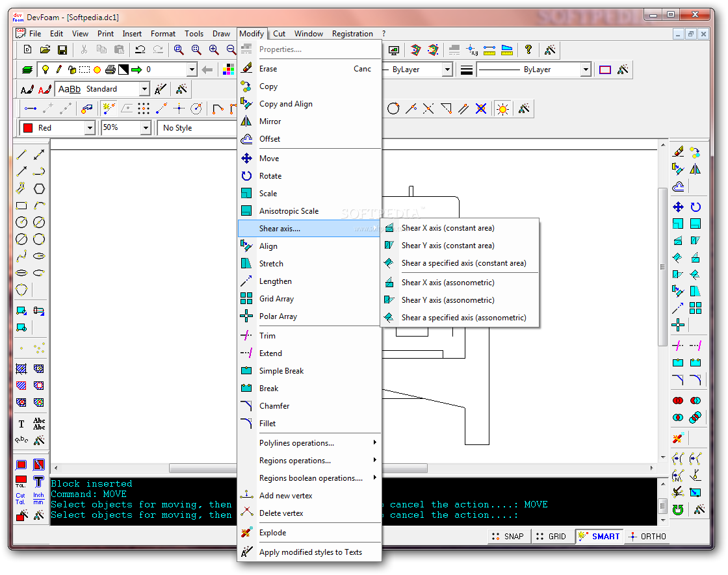This screenshot has height=575, width=728.
Task: Open the linetype ByLayer dropdown
Action: click(586, 70)
